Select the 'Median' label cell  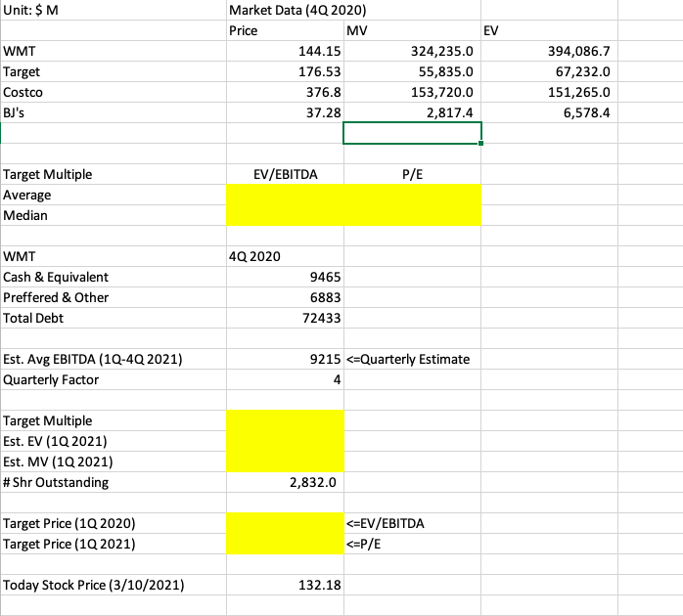114,215
